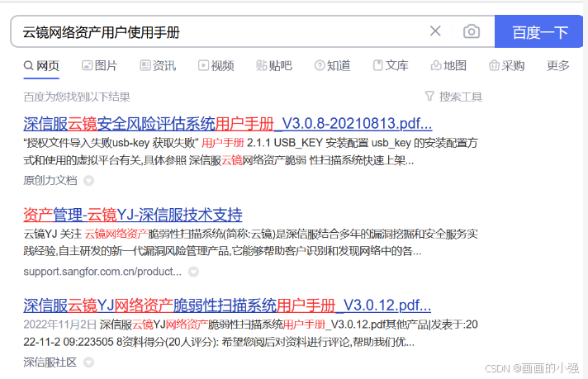Open the 地图 tab

(x=448, y=66)
